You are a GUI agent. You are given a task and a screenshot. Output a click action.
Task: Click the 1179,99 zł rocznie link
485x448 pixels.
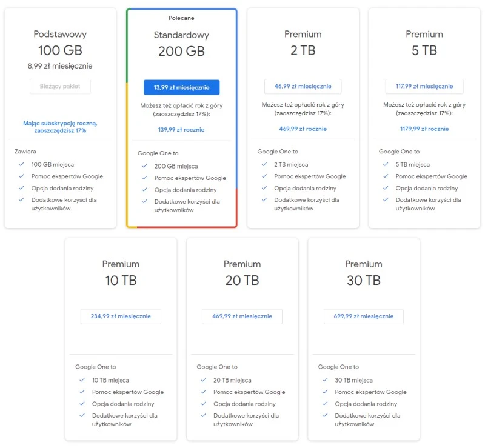pos(424,128)
